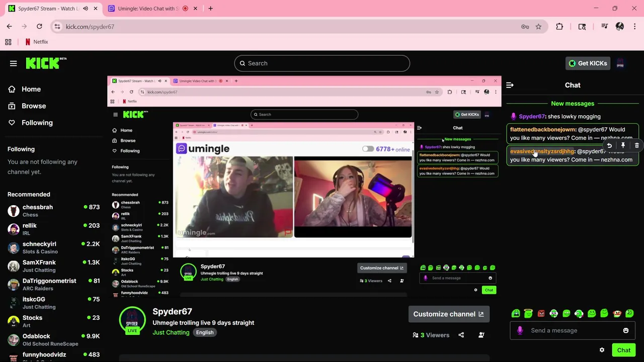Click the add-user icon beside share
The width and height of the screenshot is (644, 362).
481,335
